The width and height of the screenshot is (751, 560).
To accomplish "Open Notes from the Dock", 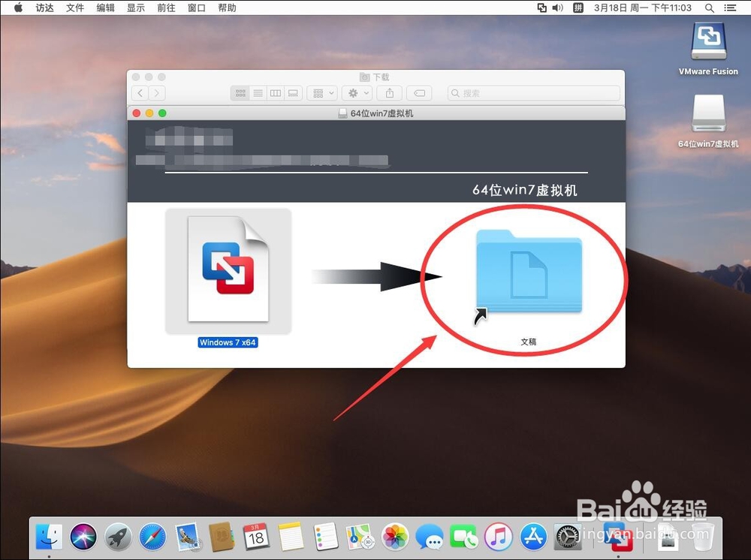I will 291,536.
